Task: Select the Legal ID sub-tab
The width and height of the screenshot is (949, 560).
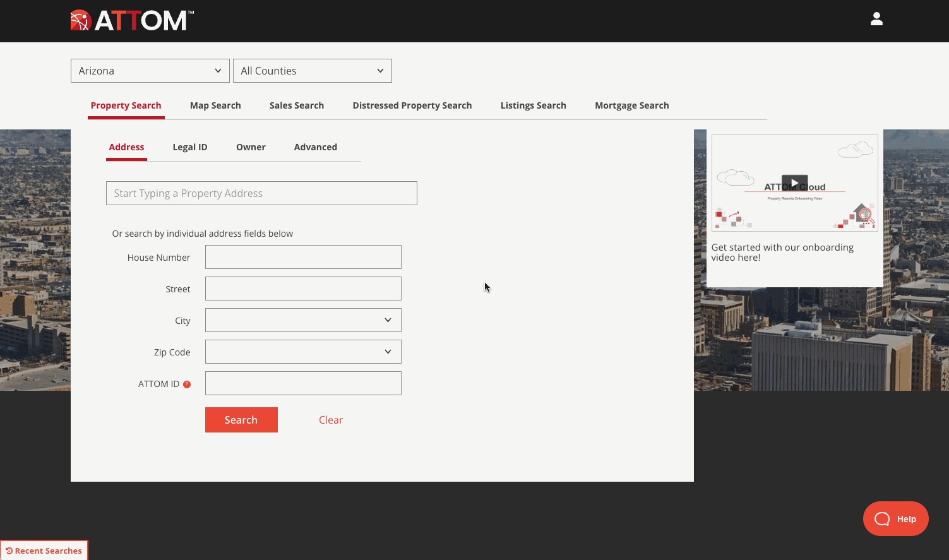Action: coord(190,147)
